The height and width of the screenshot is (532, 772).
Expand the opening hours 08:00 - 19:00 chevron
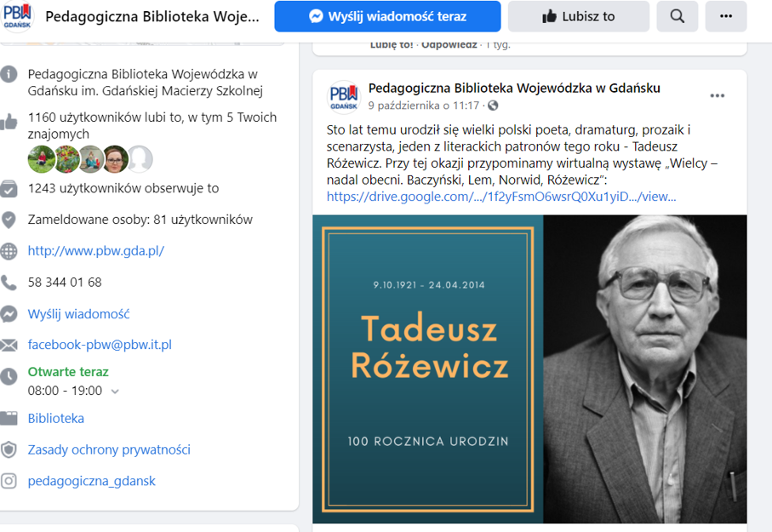115,392
